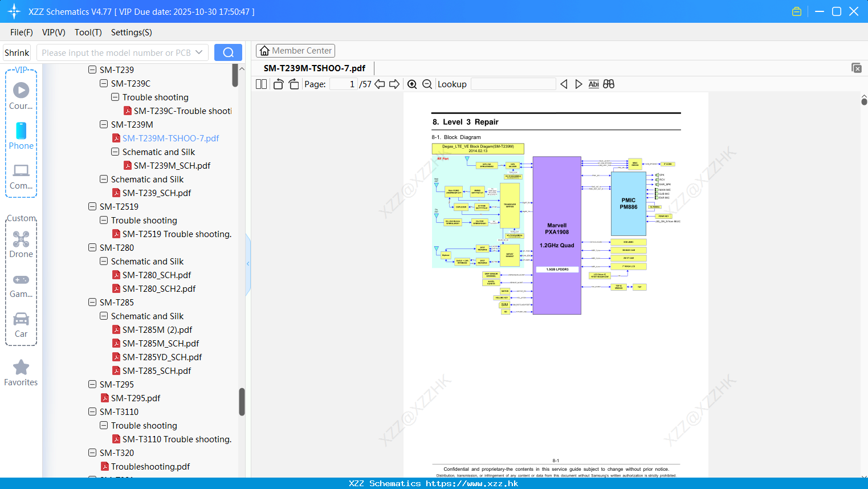Open model number dropdown arrow
The width and height of the screenshot is (868, 489).
(x=199, y=52)
